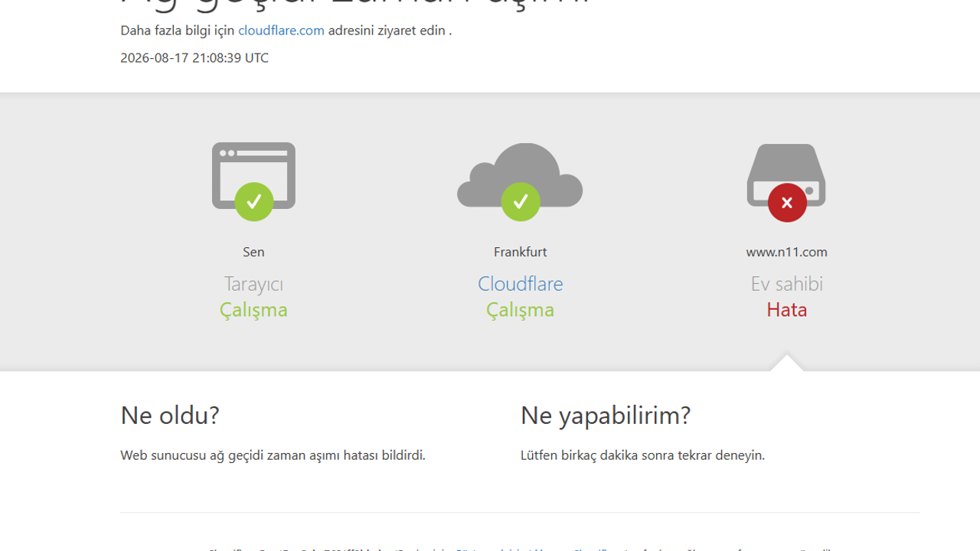Click the 'Ev sahibi' label
980x551 pixels.
tap(786, 284)
